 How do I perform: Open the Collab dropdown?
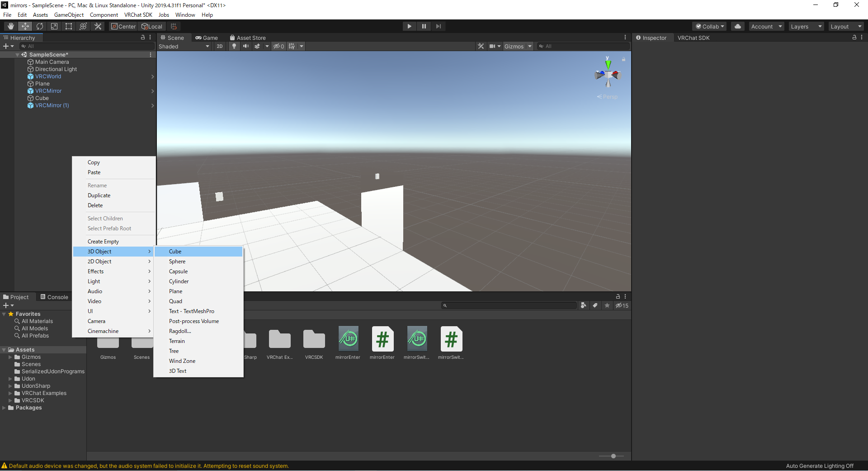point(710,26)
